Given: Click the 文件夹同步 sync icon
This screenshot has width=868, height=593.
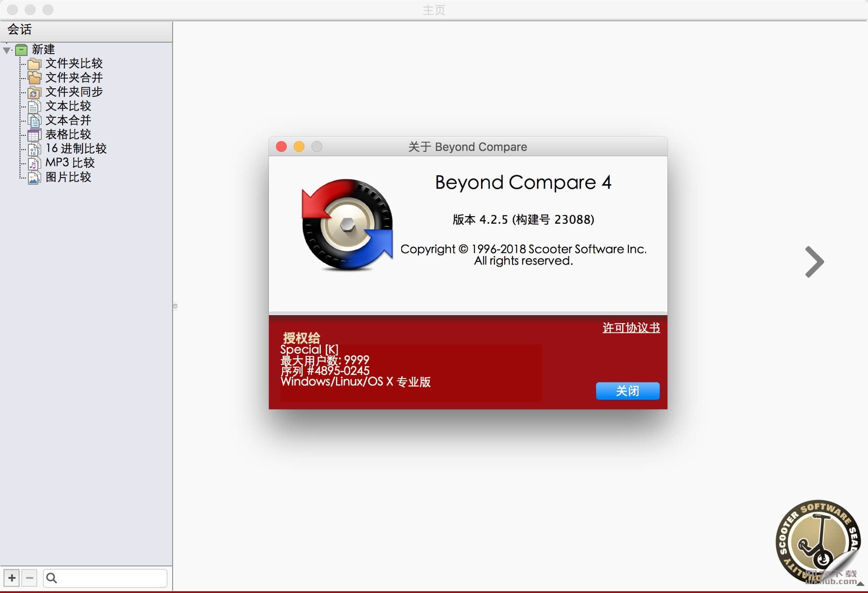Looking at the screenshot, I should click(35, 92).
